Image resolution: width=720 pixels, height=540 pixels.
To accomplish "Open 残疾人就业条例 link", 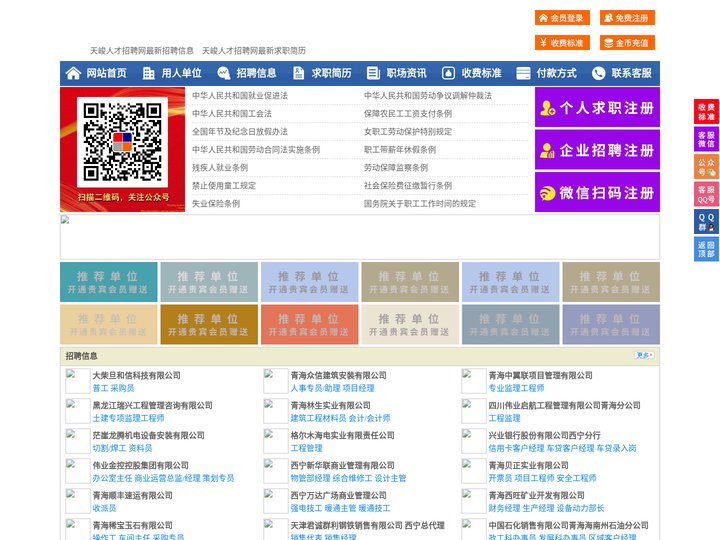I will point(220,168).
